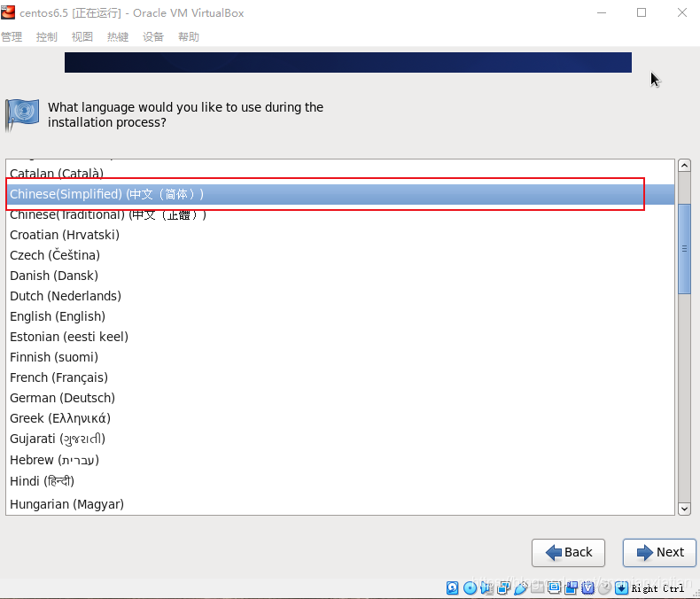Select Greek (Ελληνικά)
This screenshot has width=700, height=599.
tap(340, 418)
